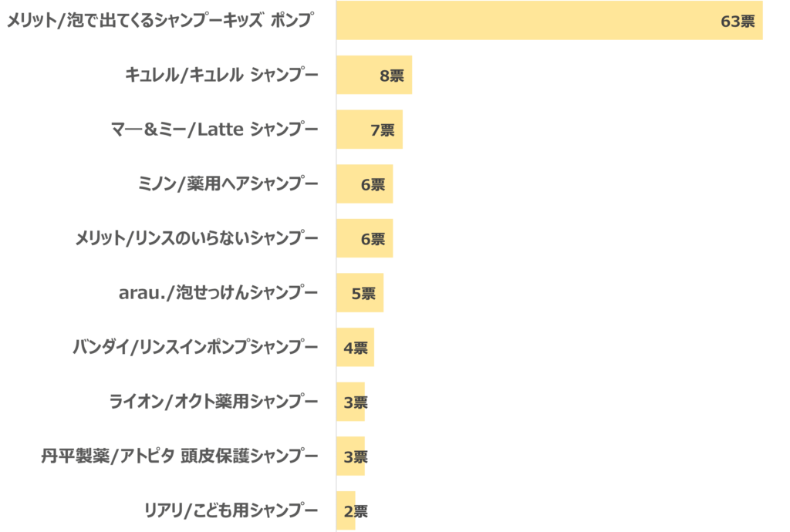Select the ミノン/薬用ヘアシャンプー bar
The image size is (790, 532).
pos(364,184)
